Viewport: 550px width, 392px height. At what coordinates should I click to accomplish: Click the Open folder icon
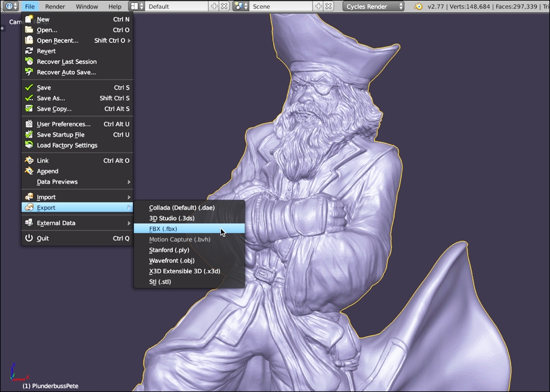tap(29, 30)
